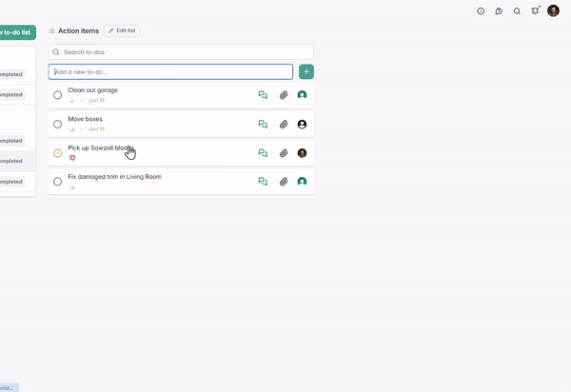
Task: Open the Jun 19 due date on Move boxes
Action: coord(96,129)
